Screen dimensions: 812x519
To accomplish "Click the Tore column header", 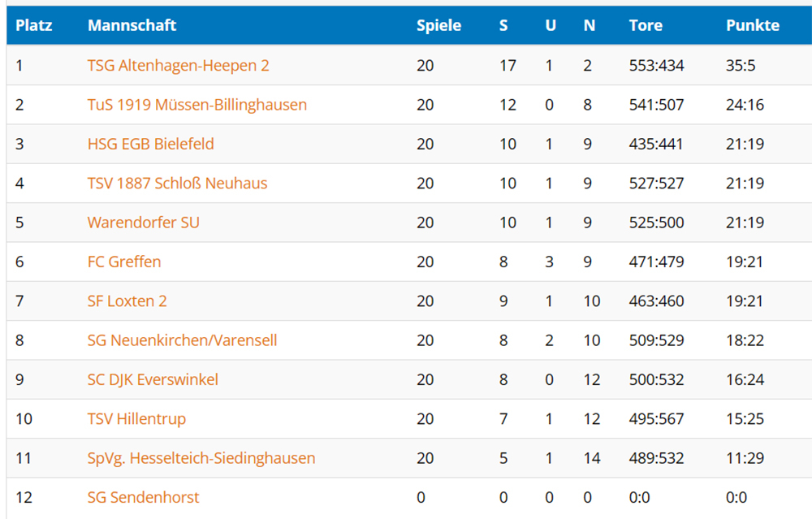I will point(646,25).
